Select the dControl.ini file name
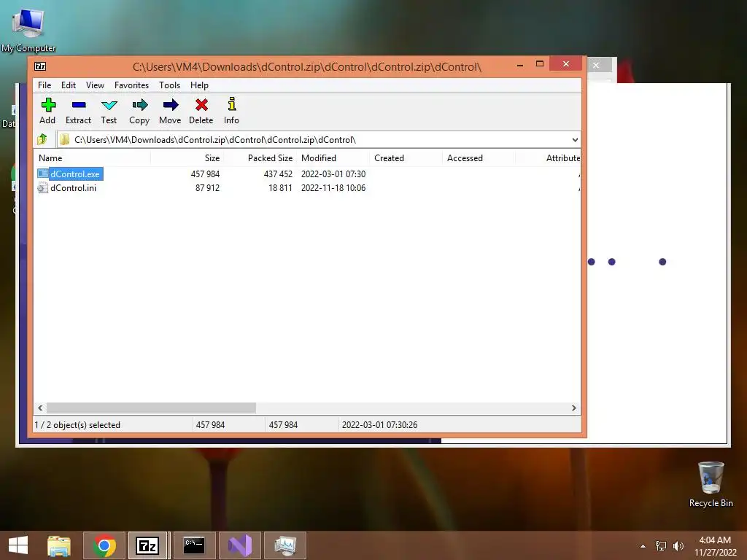The image size is (747, 560). pos(74,187)
